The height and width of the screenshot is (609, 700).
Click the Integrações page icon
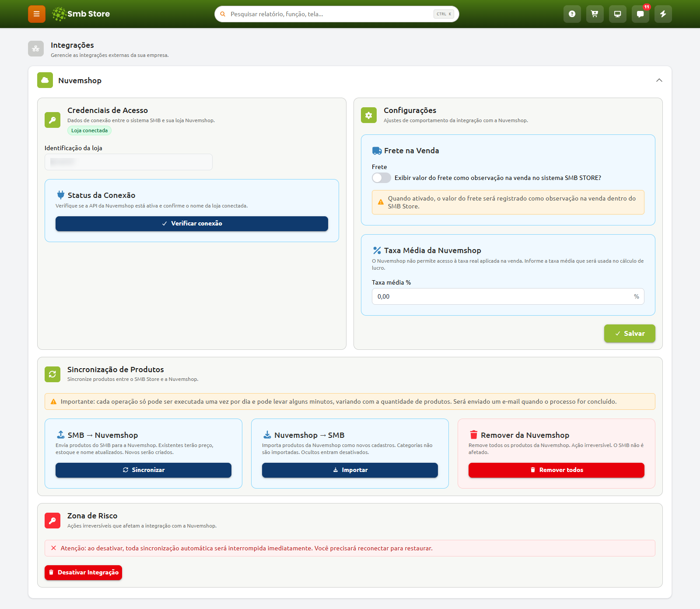coord(36,49)
